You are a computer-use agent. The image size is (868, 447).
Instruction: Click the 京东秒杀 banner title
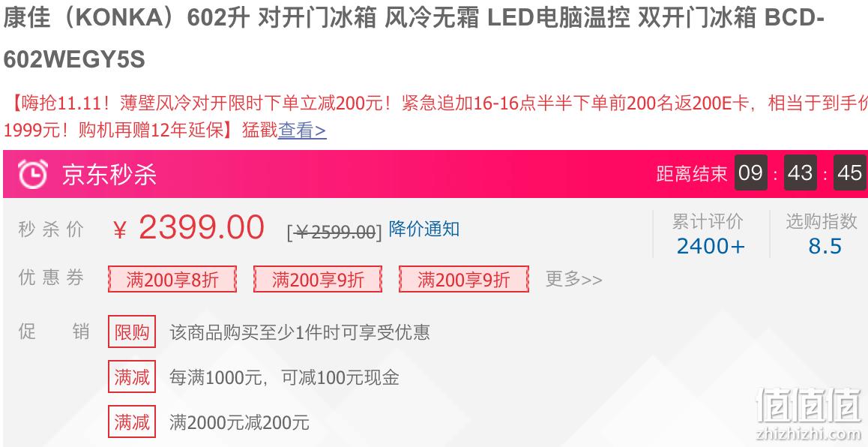109,175
